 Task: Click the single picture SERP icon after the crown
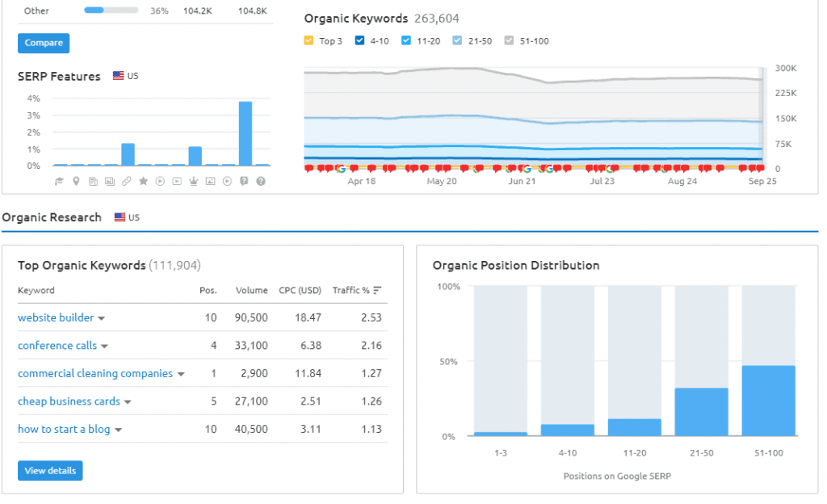click(x=211, y=182)
